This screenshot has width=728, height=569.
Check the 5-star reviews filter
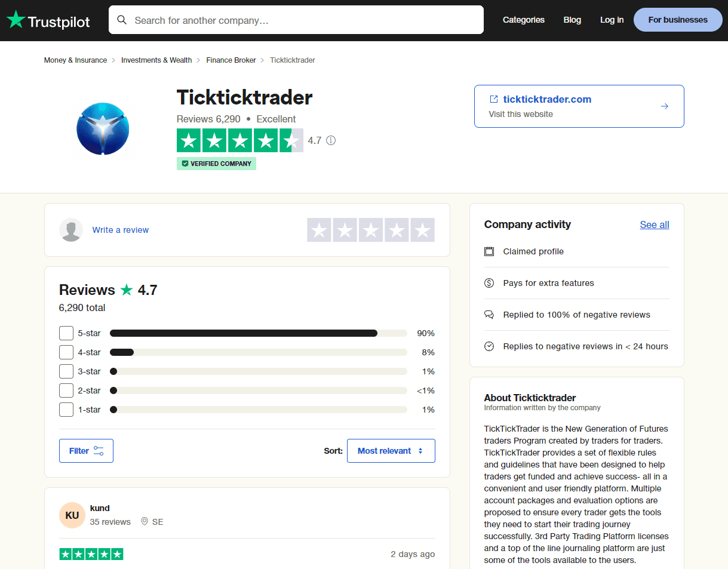click(x=66, y=333)
